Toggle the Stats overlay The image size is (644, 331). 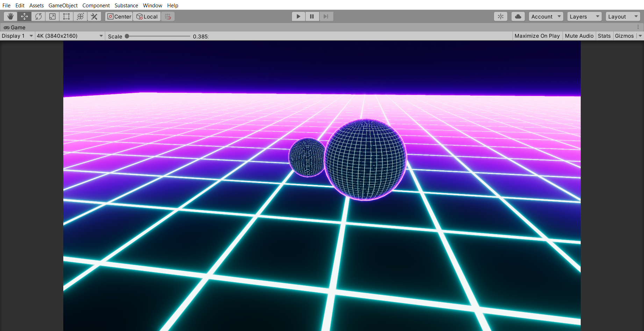pyautogui.click(x=604, y=36)
